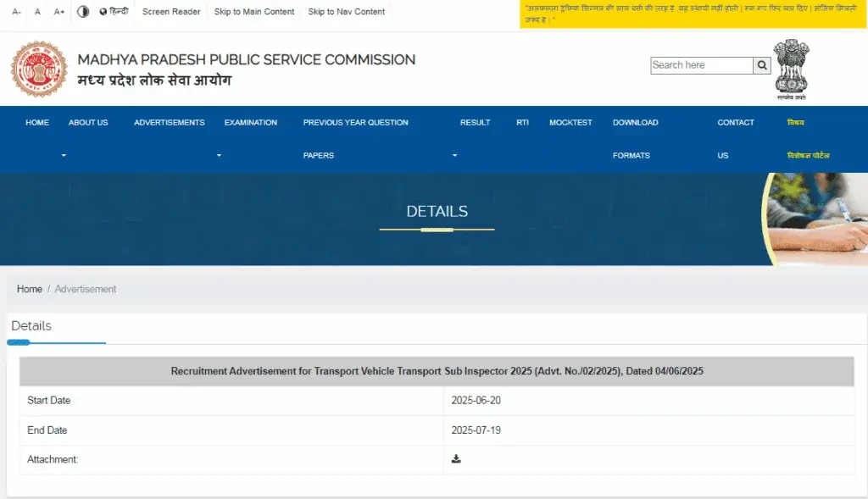Open the ADVERTISEMENTS menu
868x499 pixels.
click(170, 122)
